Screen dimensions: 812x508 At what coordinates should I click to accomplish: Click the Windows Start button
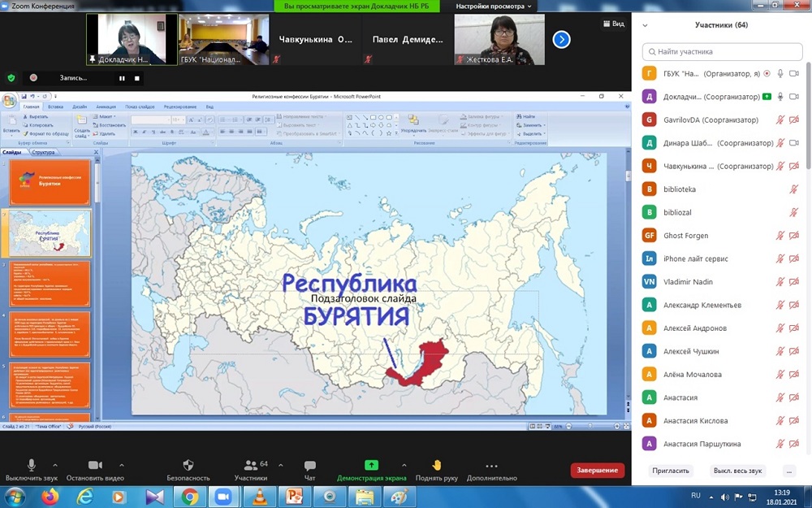pyautogui.click(x=15, y=497)
